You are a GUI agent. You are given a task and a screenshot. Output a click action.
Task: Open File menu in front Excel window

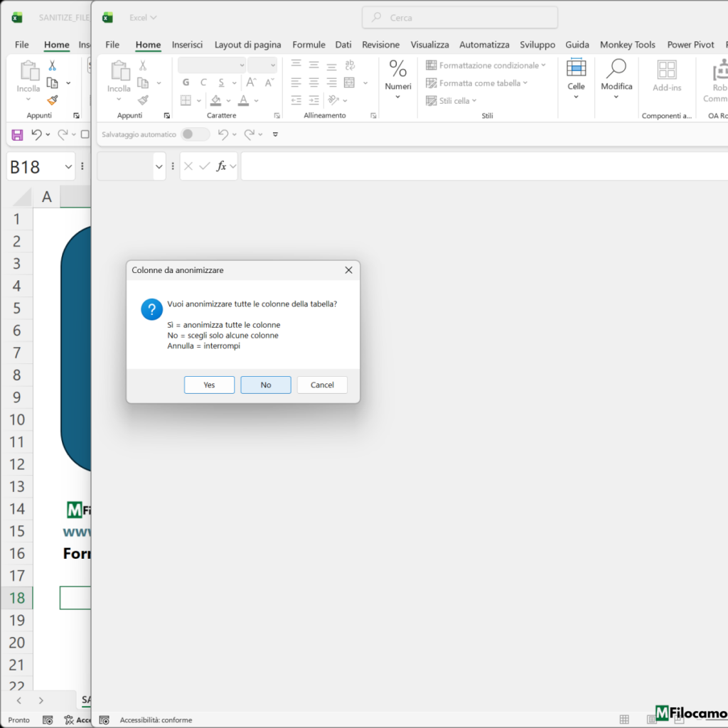[112, 45]
